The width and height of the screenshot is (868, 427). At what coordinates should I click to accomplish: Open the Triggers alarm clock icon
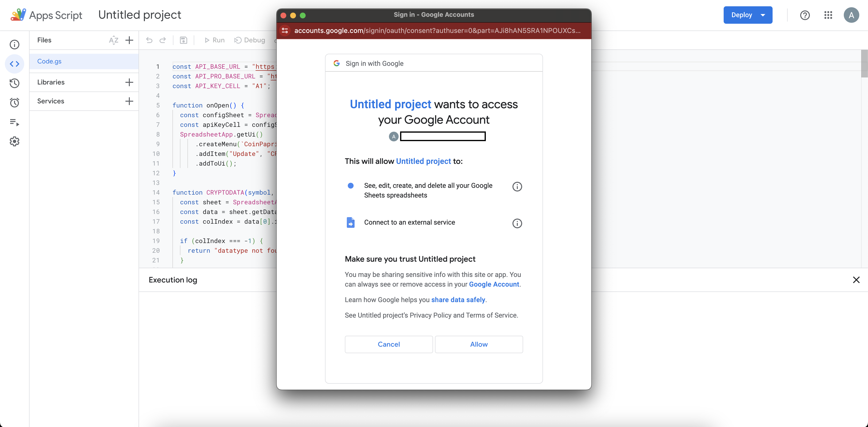[15, 102]
